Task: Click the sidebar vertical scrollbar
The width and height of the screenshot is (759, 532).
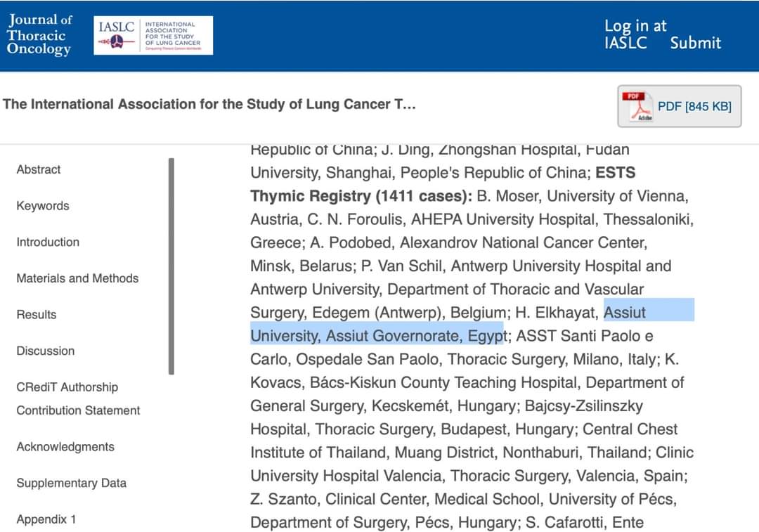Action: (x=171, y=266)
